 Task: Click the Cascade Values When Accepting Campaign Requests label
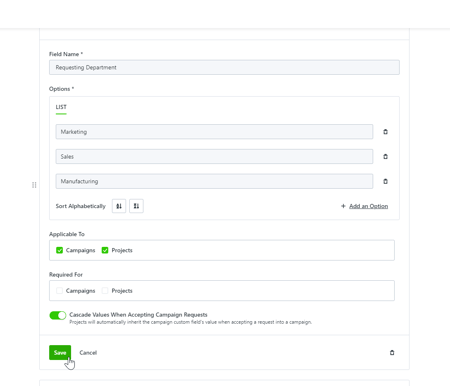pos(138,315)
